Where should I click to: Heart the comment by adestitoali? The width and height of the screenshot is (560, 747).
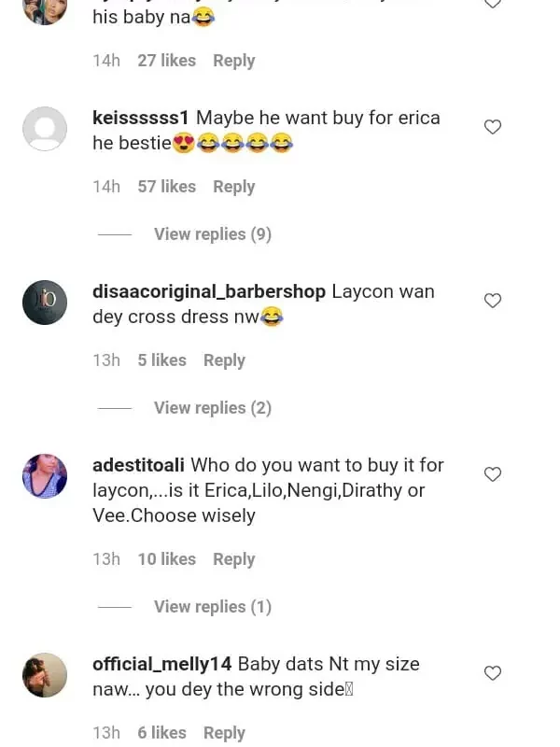coord(493,474)
